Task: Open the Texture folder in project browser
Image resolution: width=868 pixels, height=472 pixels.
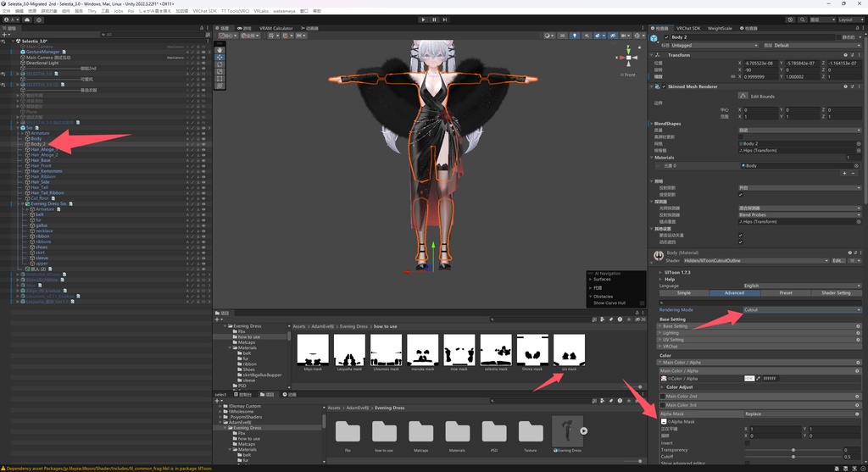Action: (531, 431)
